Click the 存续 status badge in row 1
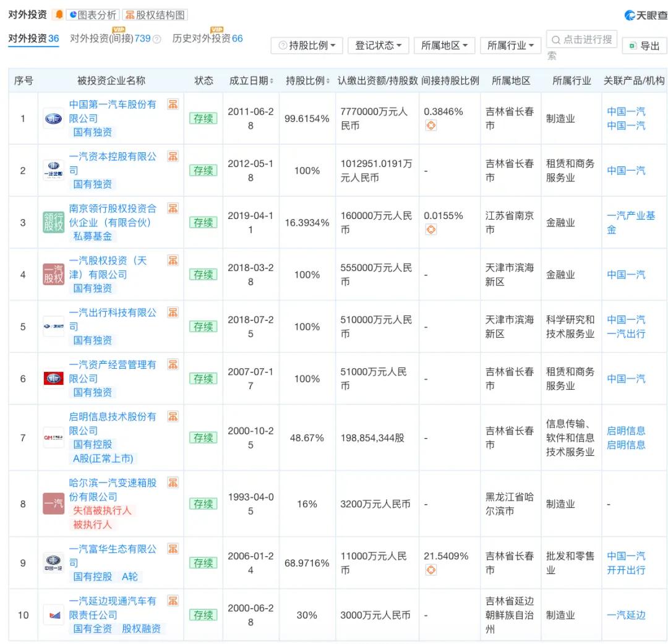The width and height of the screenshot is (668, 644). (x=203, y=119)
